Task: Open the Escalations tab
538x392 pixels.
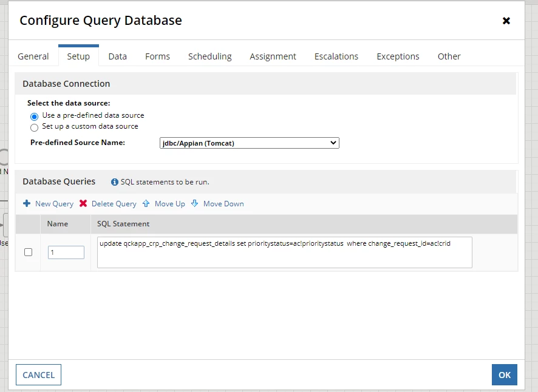Action: click(x=336, y=56)
